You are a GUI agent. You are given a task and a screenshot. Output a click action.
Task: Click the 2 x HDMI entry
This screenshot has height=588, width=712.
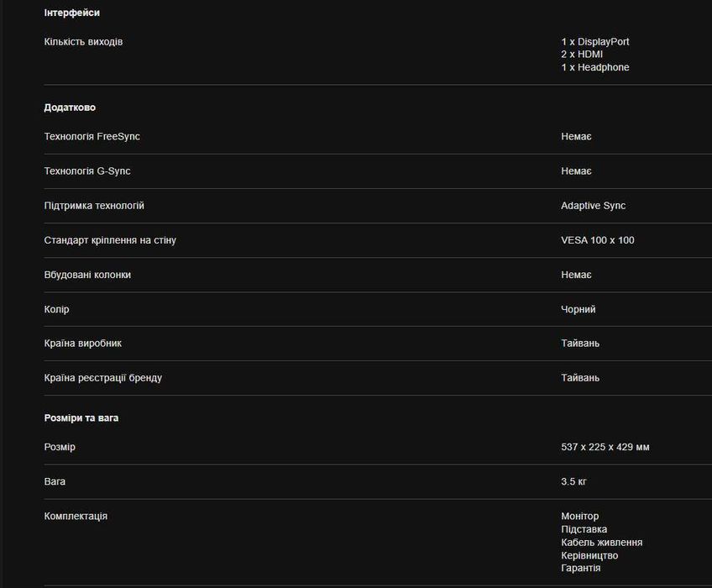coord(582,55)
